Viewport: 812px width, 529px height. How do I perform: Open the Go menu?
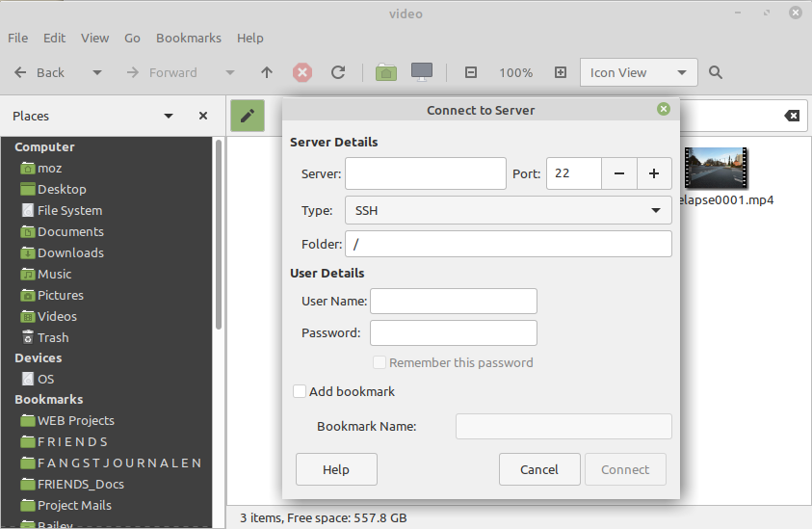[x=133, y=38]
